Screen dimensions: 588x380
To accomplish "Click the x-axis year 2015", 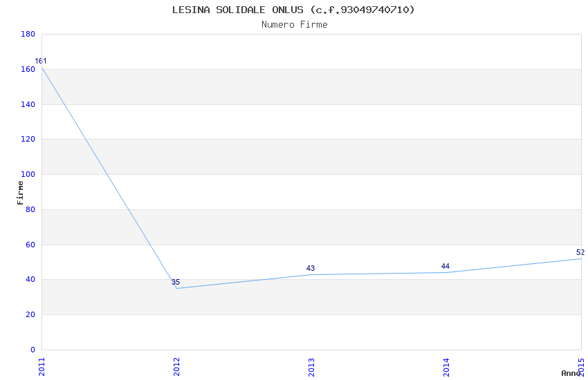I will (x=581, y=367).
